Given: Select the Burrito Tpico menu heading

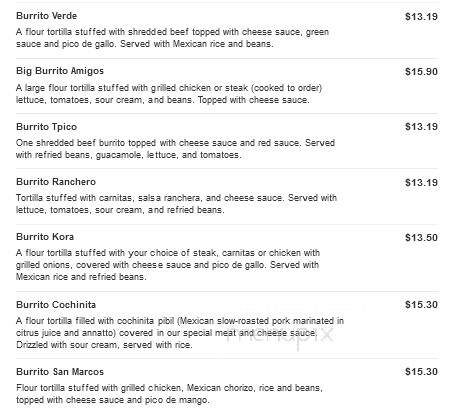Looking at the screenshot, I should [x=46, y=127].
